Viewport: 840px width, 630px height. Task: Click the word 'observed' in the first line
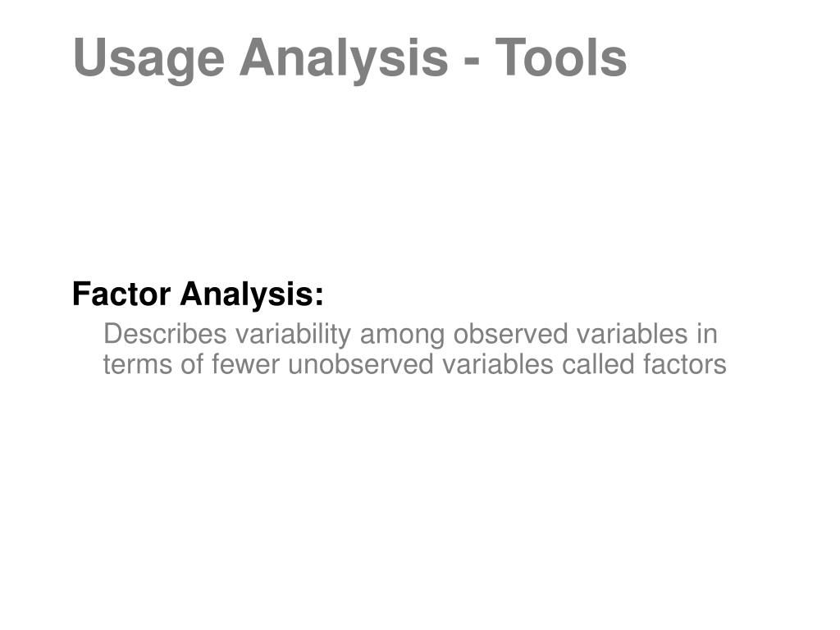tap(510, 334)
